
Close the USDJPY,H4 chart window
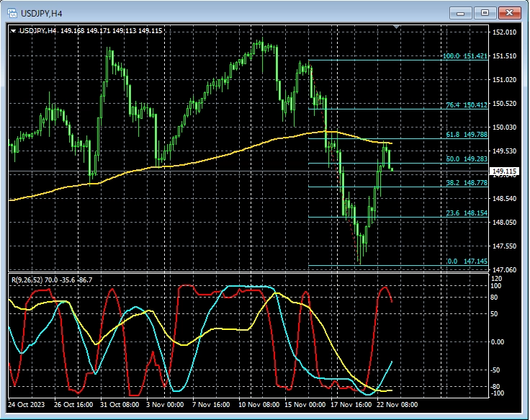click(509, 12)
